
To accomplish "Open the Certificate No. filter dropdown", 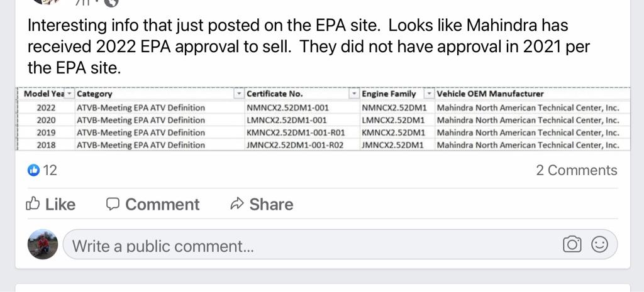I will pos(354,94).
